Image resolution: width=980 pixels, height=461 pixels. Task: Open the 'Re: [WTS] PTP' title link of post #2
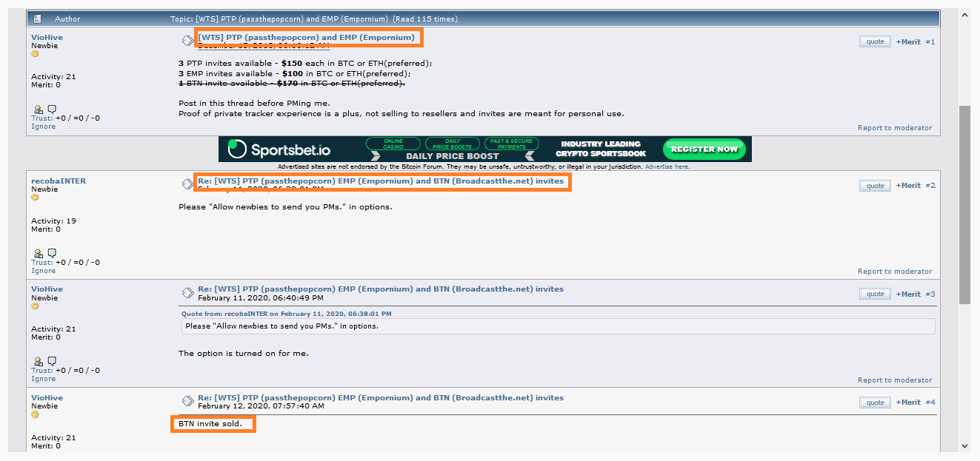pyautogui.click(x=381, y=181)
